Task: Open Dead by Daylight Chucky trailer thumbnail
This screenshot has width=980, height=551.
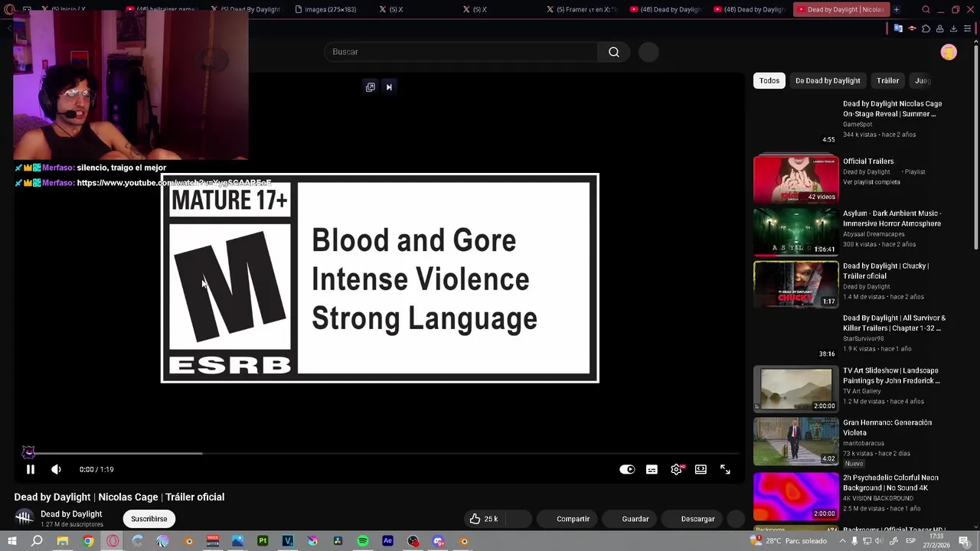Action: pos(796,284)
